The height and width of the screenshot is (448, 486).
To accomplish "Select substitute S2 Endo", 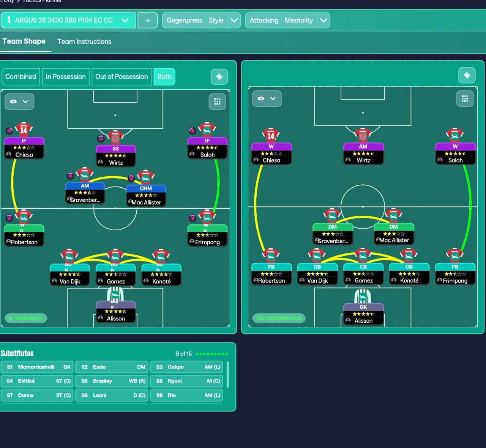I will (112, 367).
